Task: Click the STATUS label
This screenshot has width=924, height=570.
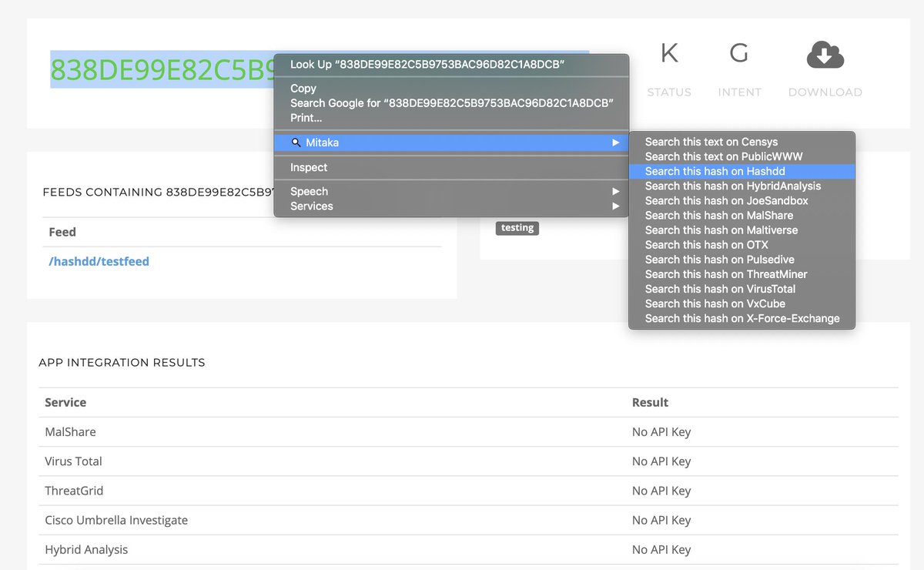Action: pyautogui.click(x=669, y=92)
